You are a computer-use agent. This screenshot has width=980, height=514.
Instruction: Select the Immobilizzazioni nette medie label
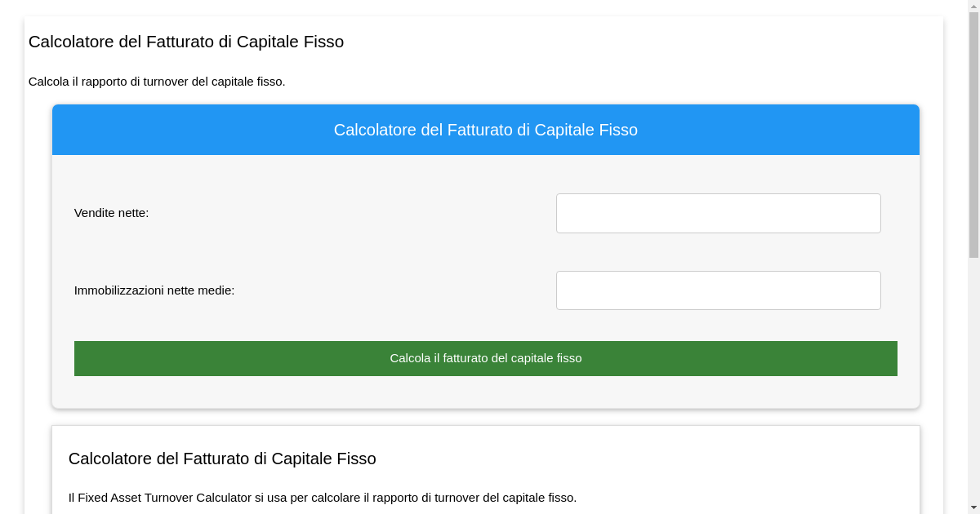point(154,290)
